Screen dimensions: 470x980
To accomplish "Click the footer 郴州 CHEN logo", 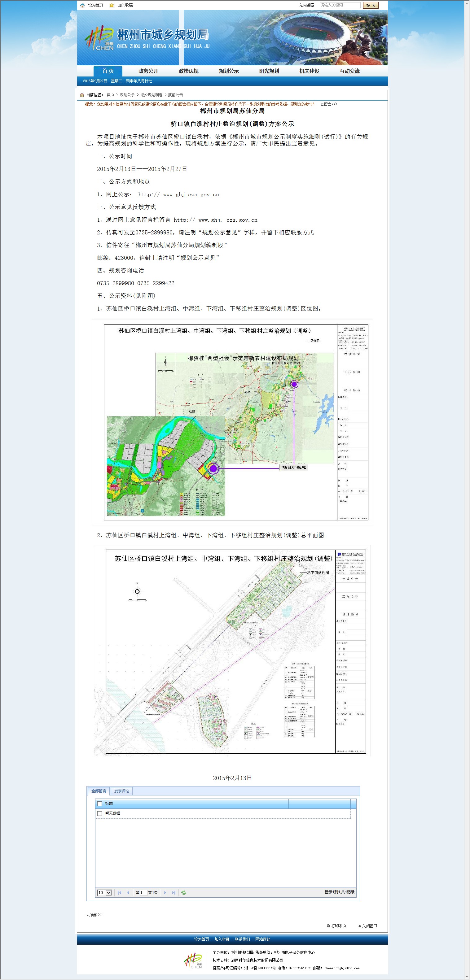I will click(x=193, y=960).
